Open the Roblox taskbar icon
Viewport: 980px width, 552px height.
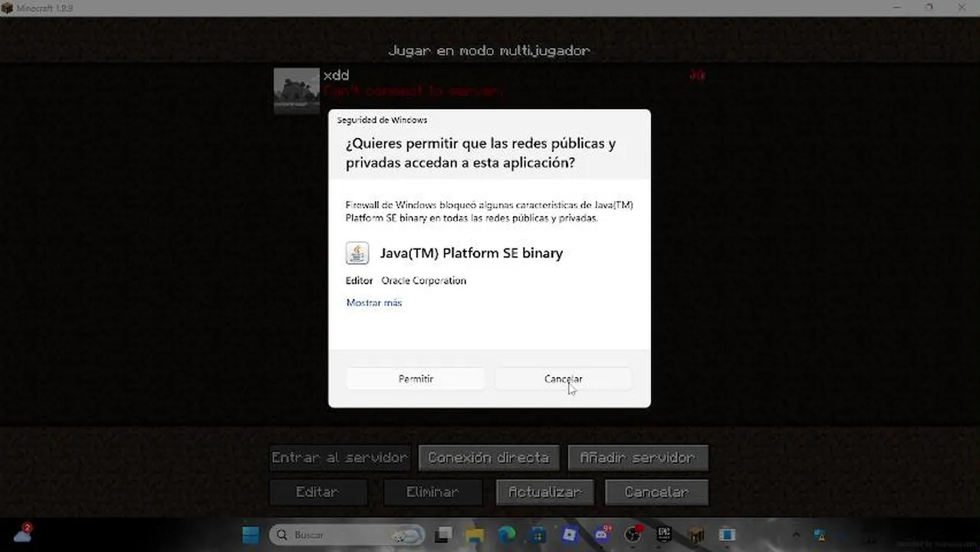[x=570, y=534]
